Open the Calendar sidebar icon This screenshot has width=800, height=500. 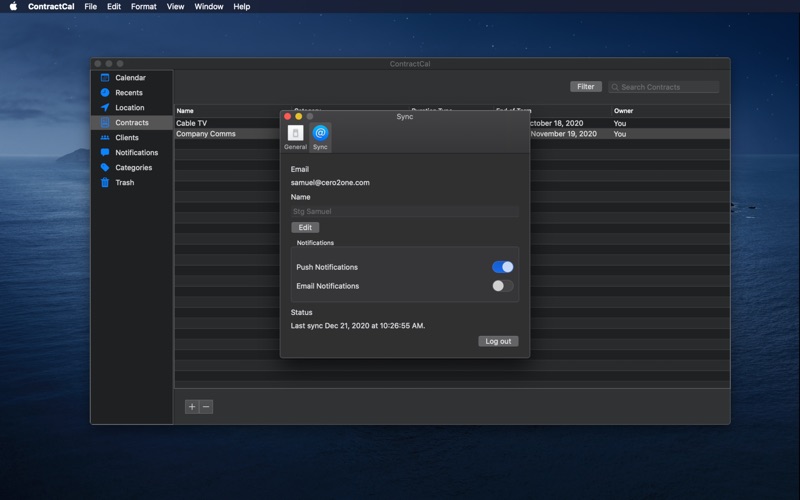coord(105,78)
